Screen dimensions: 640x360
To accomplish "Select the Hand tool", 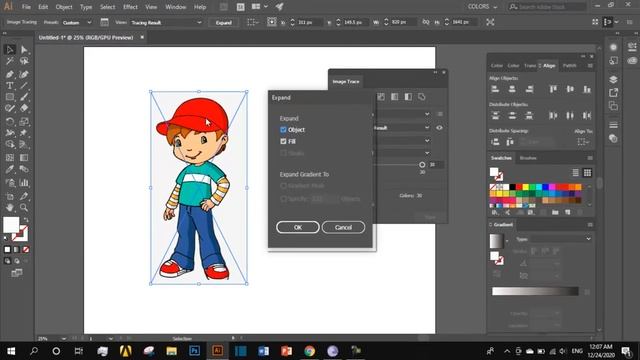I will point(10,207).
